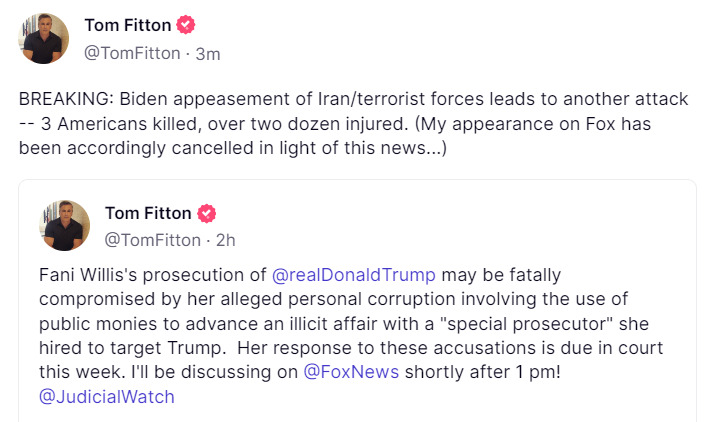Click the @TomFitton handle in the quoted post
705x422 pixels.
point(153,240)
